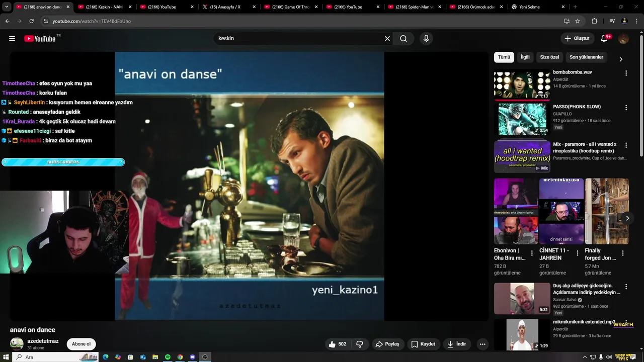Open azedetutmaz channel avatar

click(17, 344)
